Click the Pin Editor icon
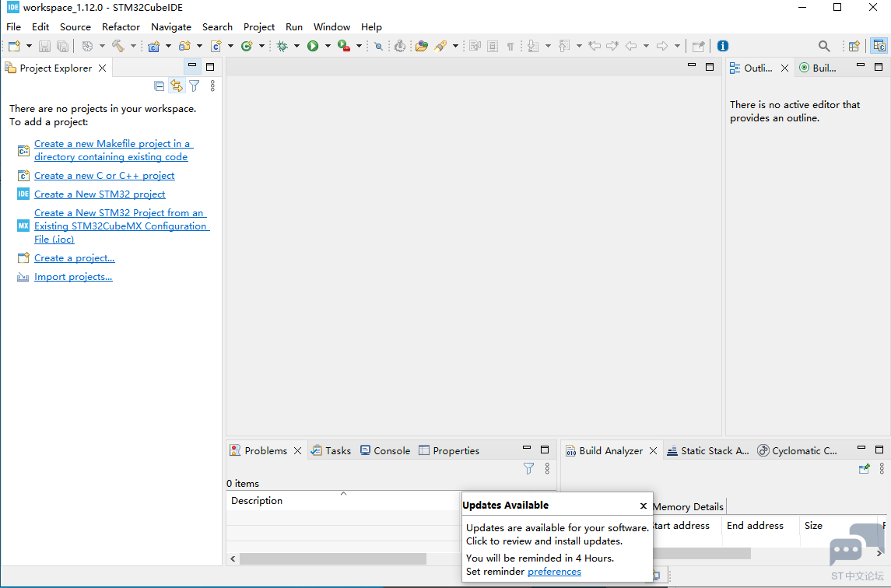Screen dimensions: 891x588 click(x=698, y=46)
